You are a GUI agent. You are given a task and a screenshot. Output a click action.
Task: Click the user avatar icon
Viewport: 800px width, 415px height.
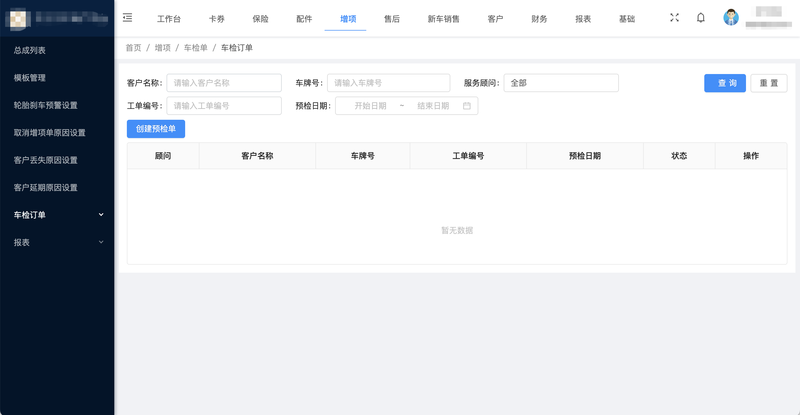coord(731,18)
